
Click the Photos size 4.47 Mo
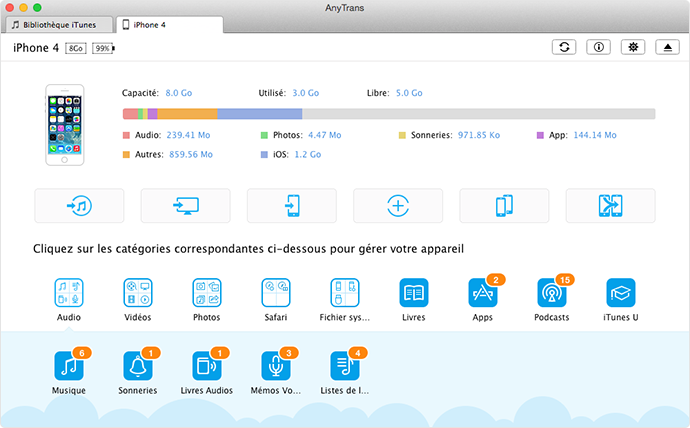click(x=325, y=135)
